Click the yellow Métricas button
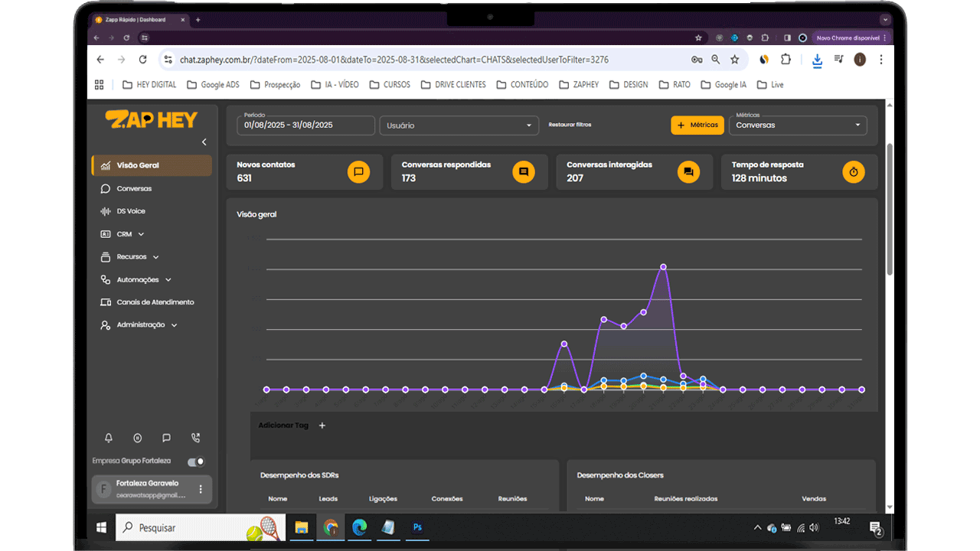Image resolution: width=980 pixels, height=551 pixels. pyautogui.click(x=697, y=125)
